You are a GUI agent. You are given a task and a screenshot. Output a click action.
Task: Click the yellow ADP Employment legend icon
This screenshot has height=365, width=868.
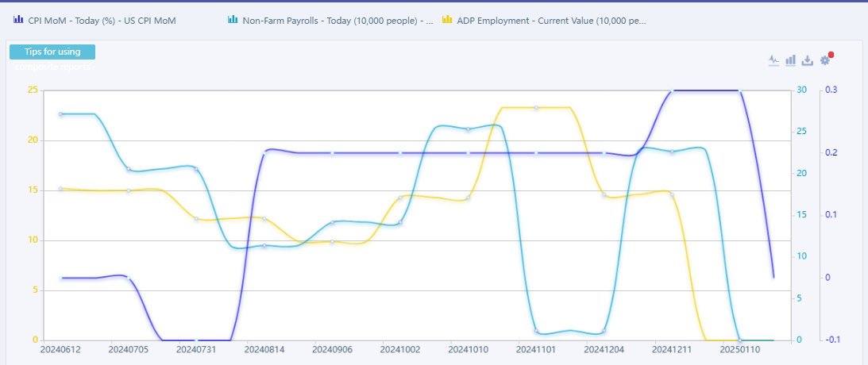coord(447,19)
